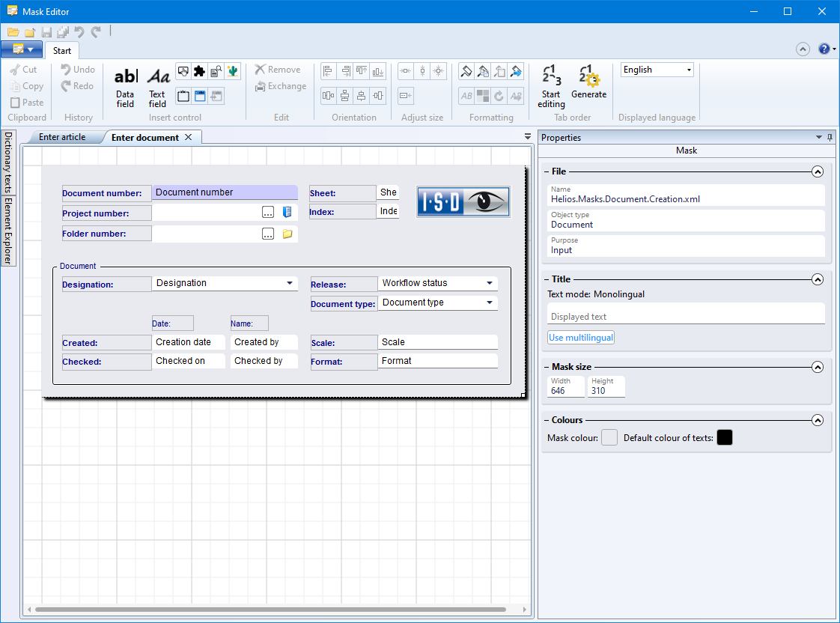
Task: Open the Document type dropdown
Action: point(490,303)
